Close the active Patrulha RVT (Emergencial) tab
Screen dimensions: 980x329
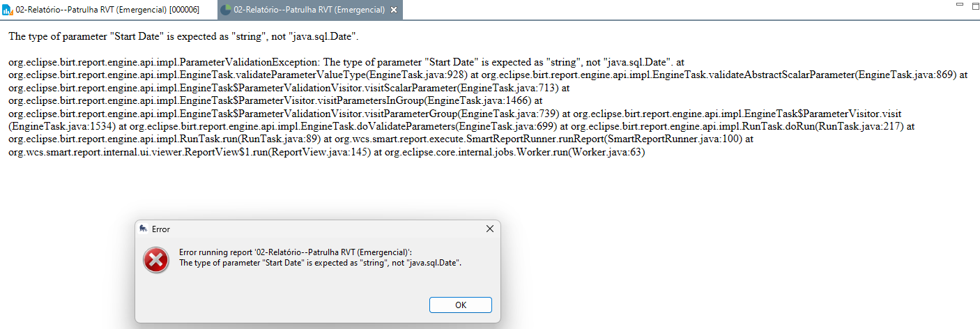394,11
